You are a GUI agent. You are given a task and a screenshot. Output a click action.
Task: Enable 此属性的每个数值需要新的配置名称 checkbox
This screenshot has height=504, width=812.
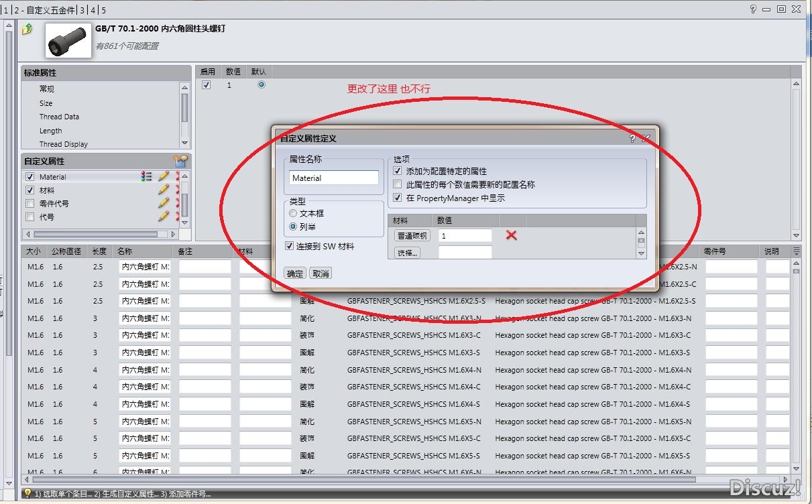point(398,184)
